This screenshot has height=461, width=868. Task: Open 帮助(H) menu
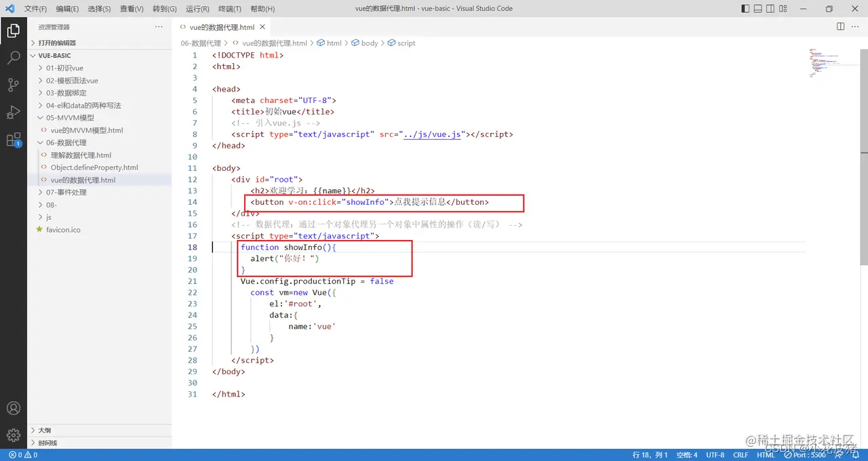click(x=262, y=9)
